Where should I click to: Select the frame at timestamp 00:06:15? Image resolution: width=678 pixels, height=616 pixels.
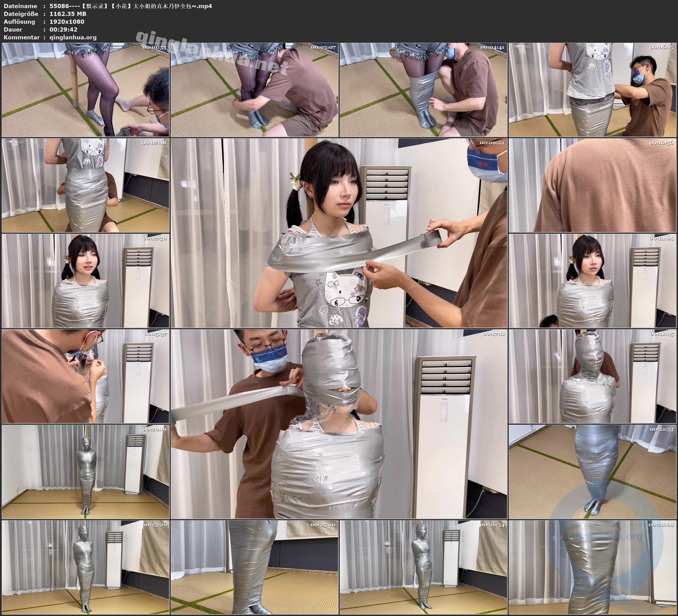coord(592,90)
